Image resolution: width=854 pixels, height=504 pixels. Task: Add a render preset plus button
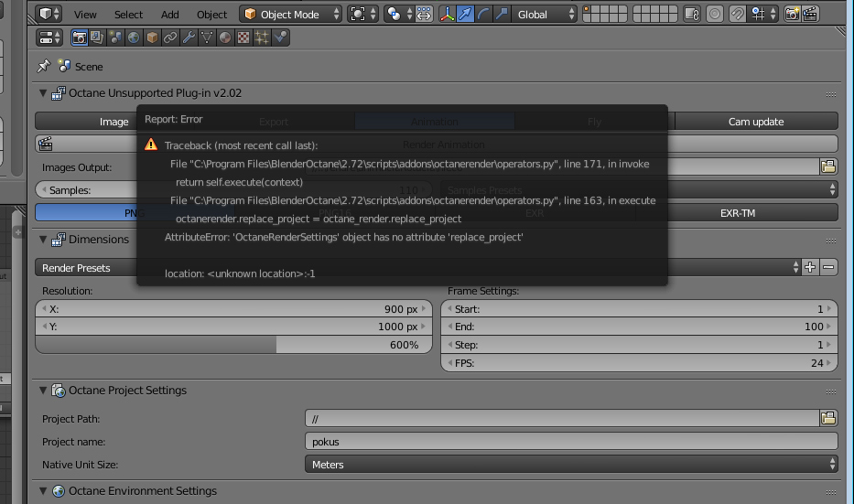click(x=810, y=267)
